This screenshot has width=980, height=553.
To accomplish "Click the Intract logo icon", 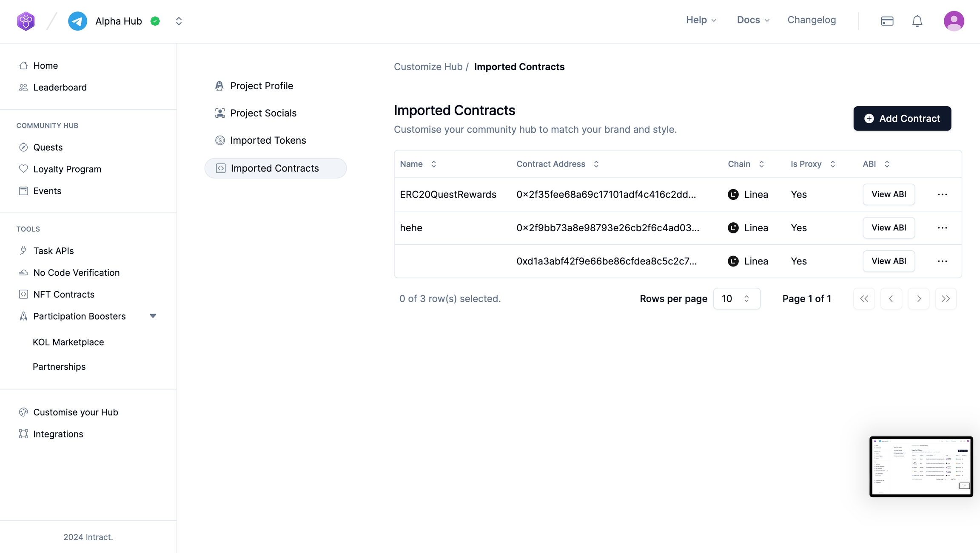I will 26,21.
